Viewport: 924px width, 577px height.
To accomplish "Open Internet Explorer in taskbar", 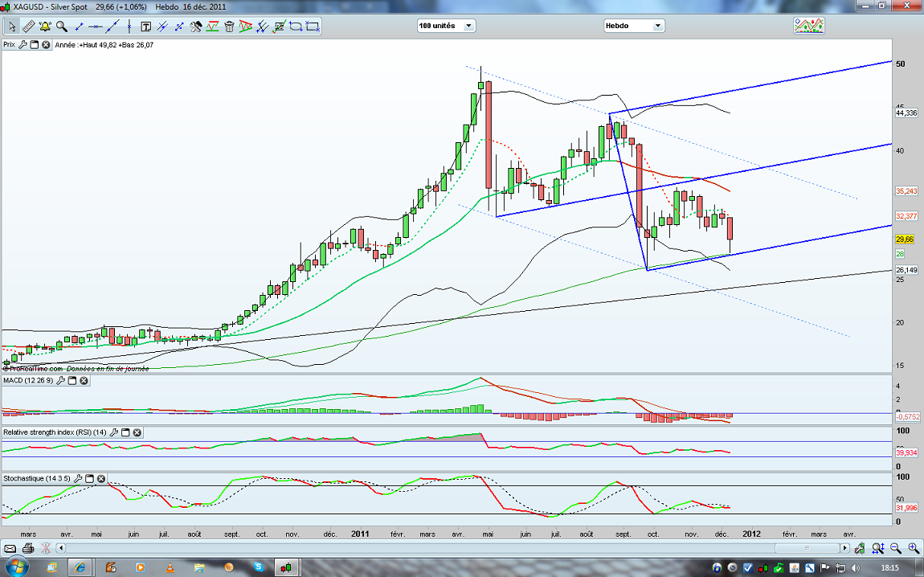I will (x=80, y=567).
